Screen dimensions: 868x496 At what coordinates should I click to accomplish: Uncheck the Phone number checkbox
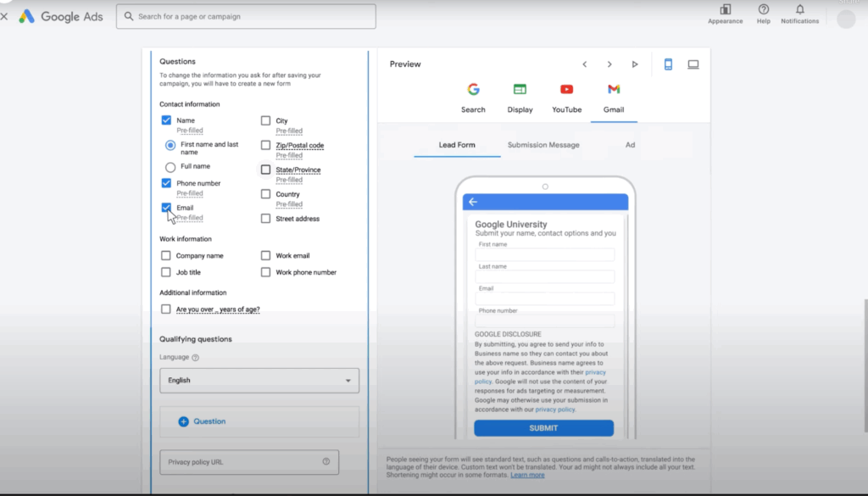click(166, 182)
